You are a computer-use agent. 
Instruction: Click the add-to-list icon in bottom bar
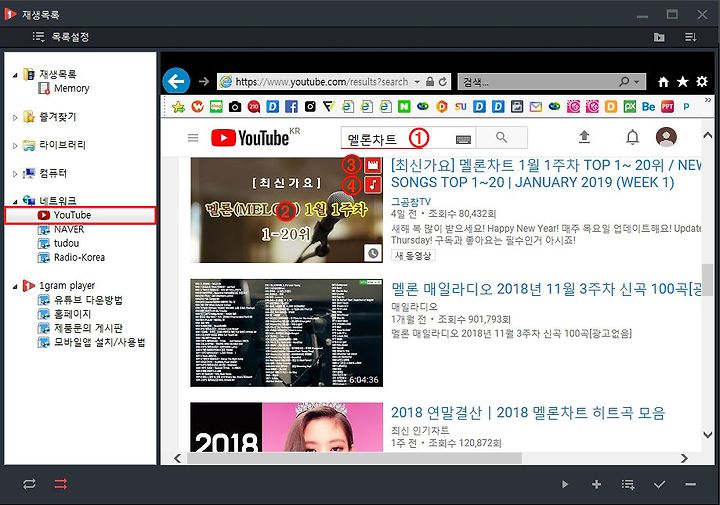628,484
